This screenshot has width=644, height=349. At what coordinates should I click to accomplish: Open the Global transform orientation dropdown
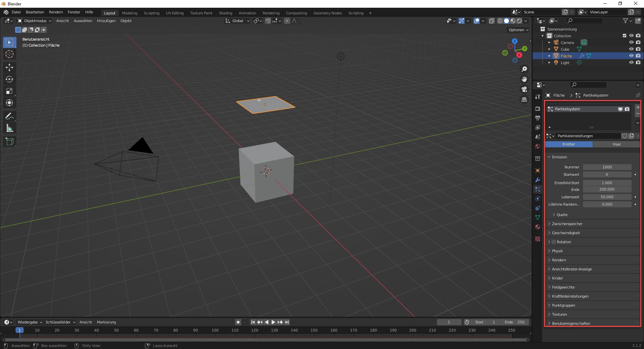237,21
